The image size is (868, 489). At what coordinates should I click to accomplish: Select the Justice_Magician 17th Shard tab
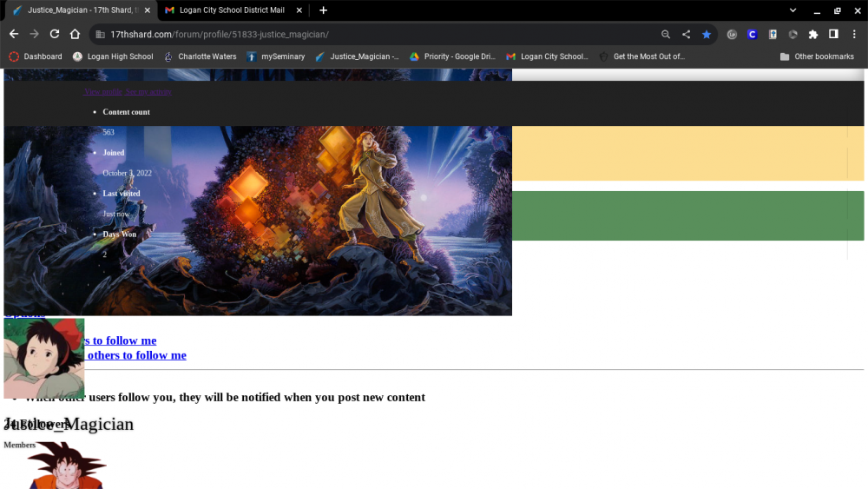point(80,10)
